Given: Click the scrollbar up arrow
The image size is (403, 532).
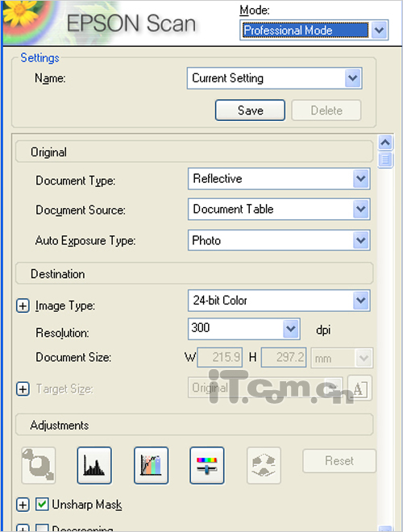Looking at the screenshot, I should click(385, 143).
